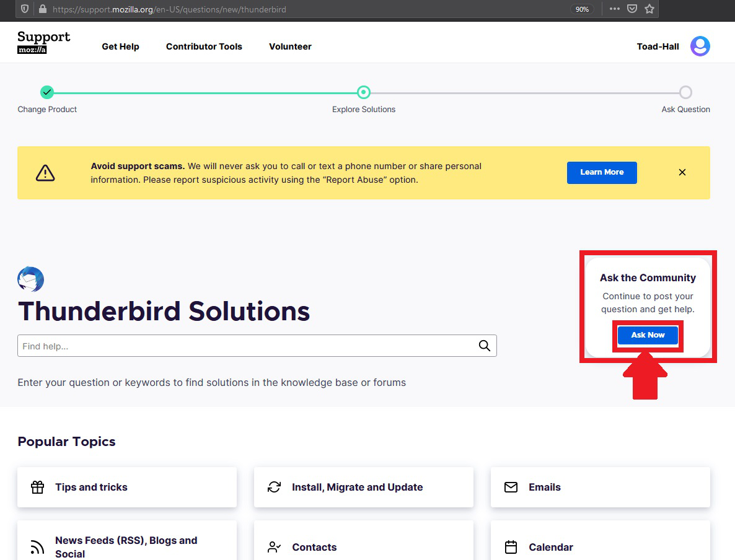
Task: Click the search magnifier icon
Action: click(484, 346)
